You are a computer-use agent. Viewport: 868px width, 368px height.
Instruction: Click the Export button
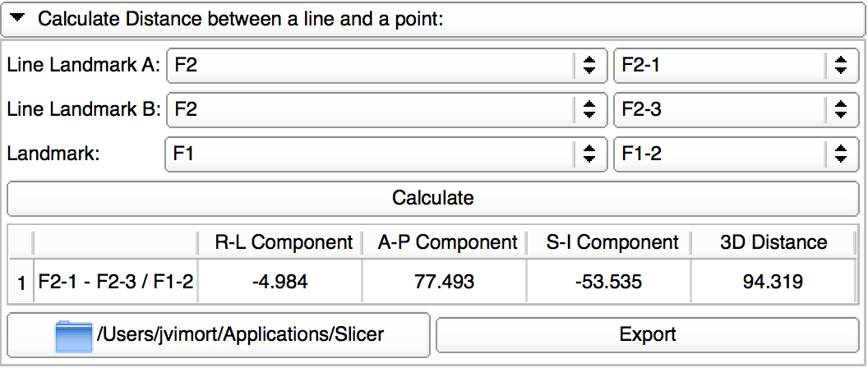[x=648, y=334]
